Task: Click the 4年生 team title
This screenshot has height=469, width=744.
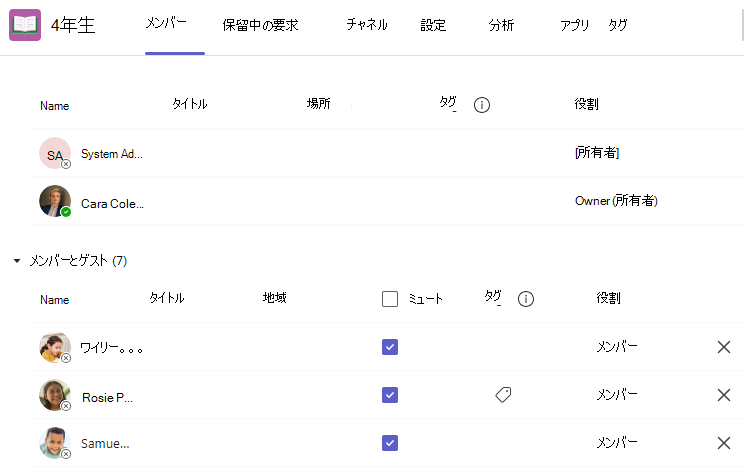Action: click(x=73, y=25)
